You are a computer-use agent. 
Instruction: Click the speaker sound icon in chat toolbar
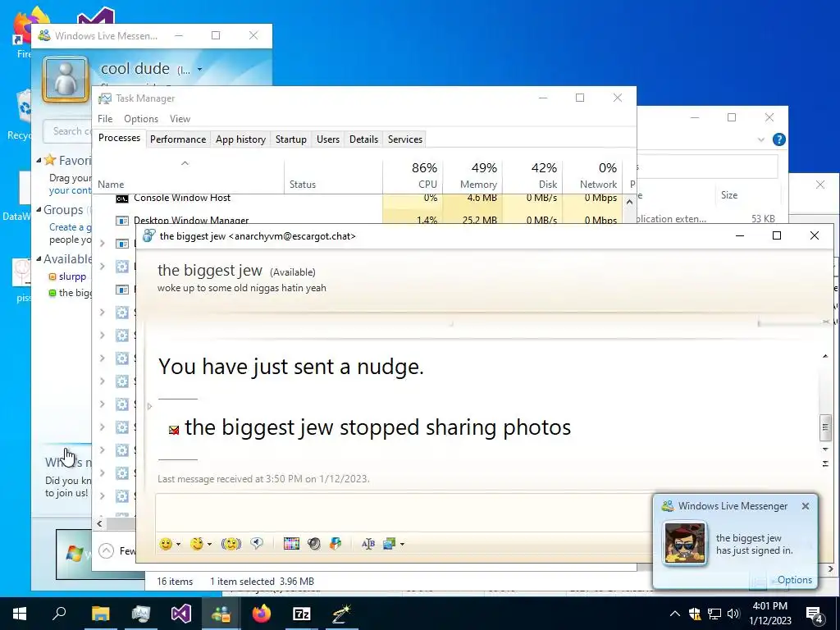pos(314,544)
